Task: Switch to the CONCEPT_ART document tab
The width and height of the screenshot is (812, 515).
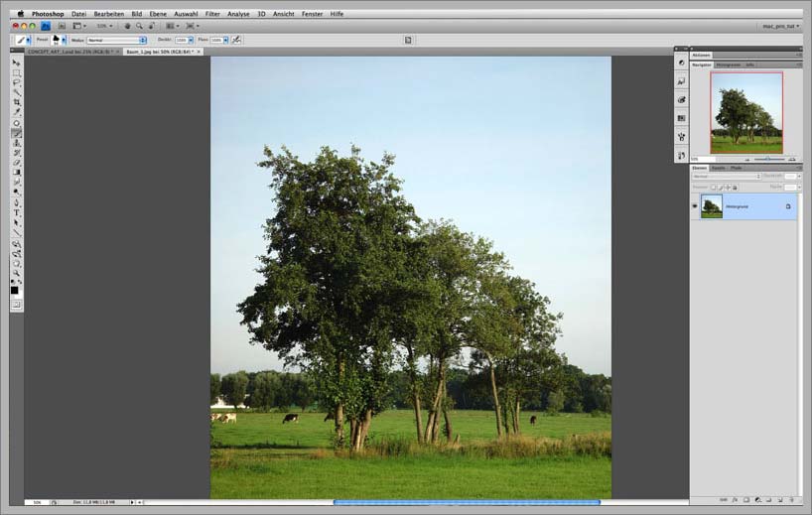Action: [73, 52]
